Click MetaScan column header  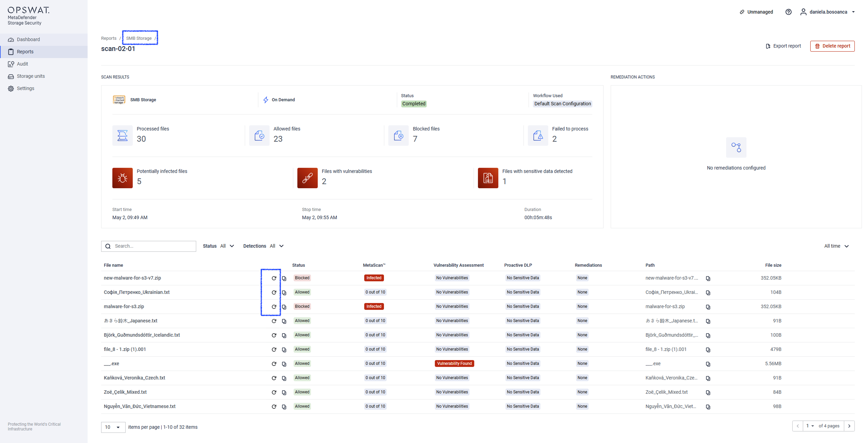[x=374, y=265]
